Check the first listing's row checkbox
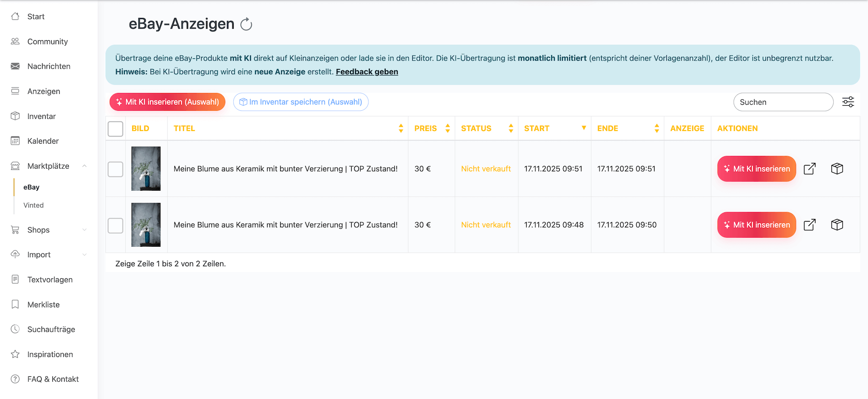This screenshot has height=399, width=868. [x=115, y=169]
